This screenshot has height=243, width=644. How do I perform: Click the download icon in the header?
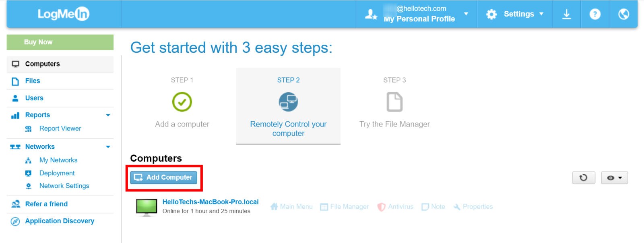point(566,14)
